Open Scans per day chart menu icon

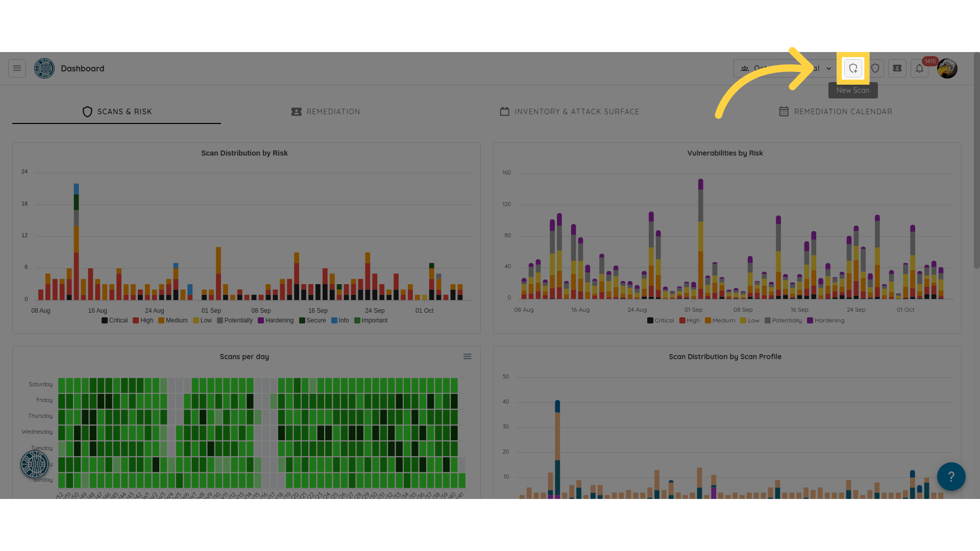pos(467,357)
